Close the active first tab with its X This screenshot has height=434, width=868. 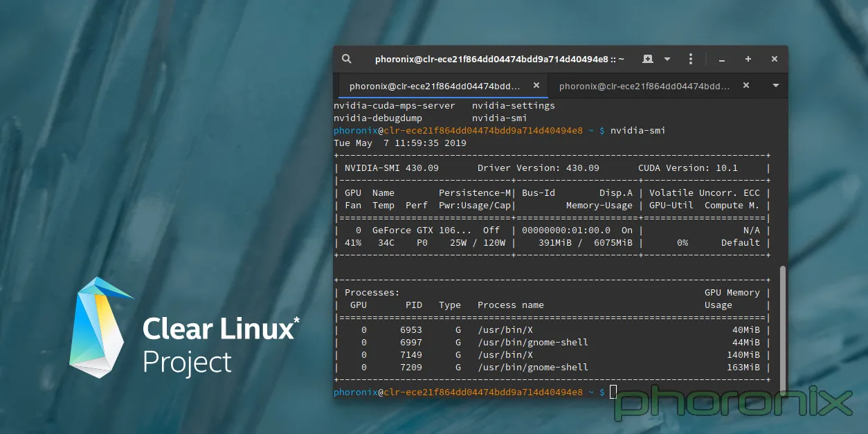536,86
